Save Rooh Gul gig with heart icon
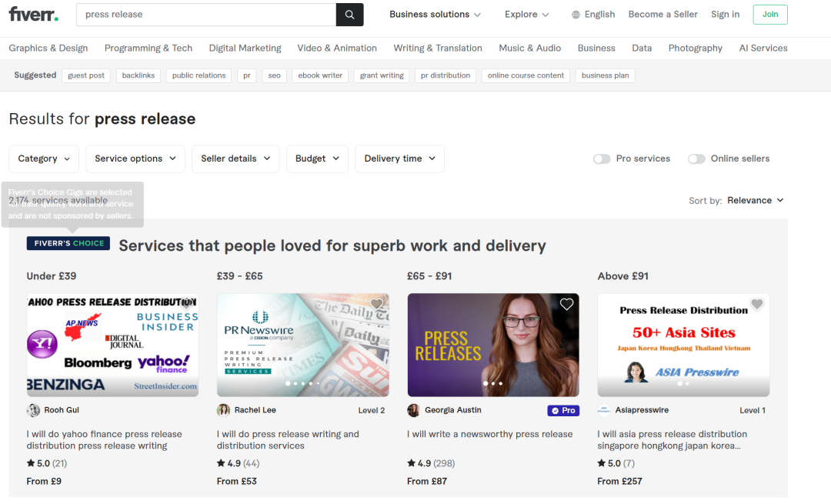The height and width of the screenshot is (504, 831). (x=186, y=304)
